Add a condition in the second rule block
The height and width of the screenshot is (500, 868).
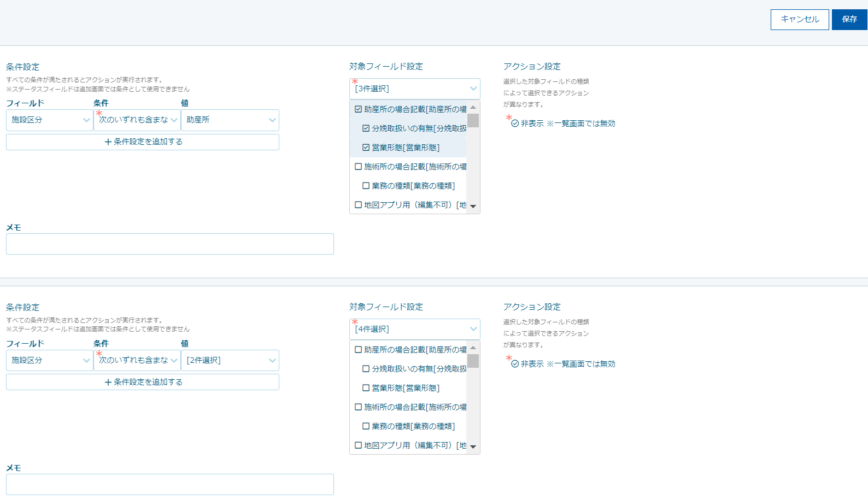tap(143, 382)
